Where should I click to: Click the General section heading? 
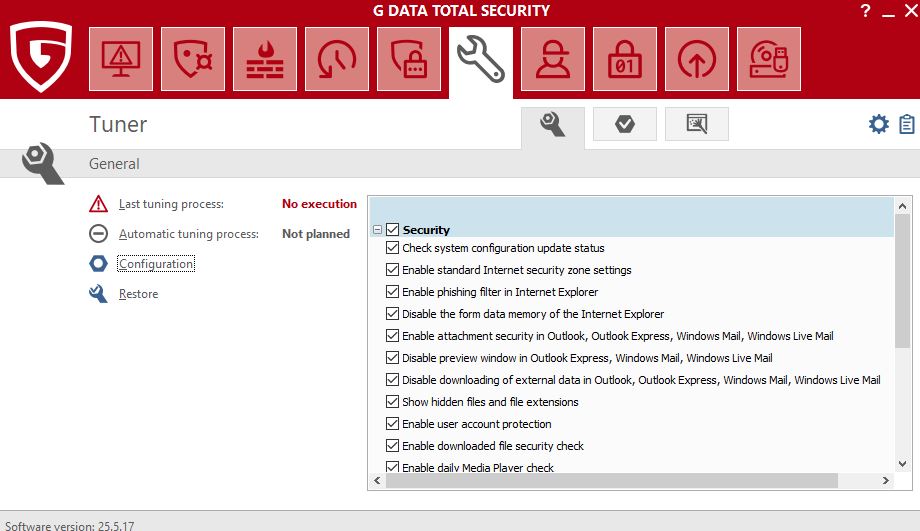[114, 164]
